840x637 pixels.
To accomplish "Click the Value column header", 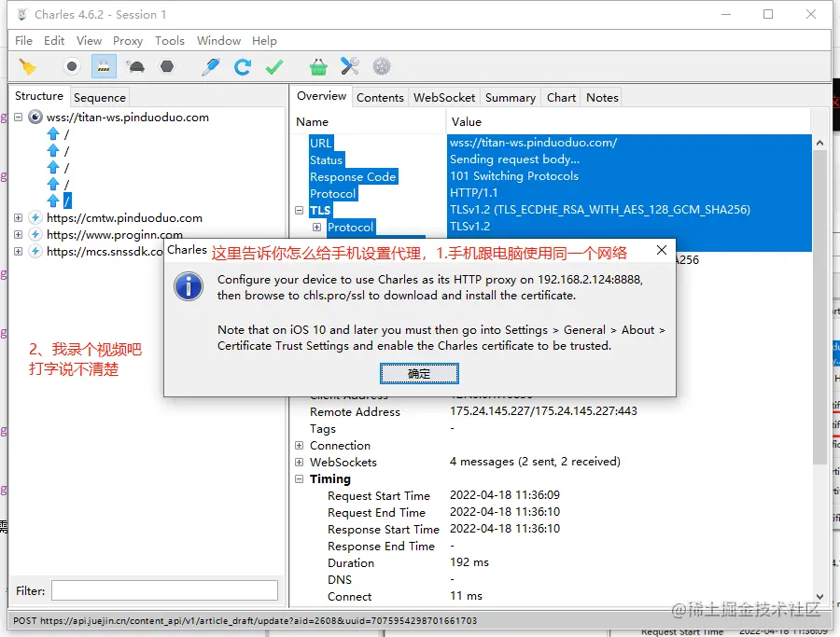I will tap(467, 122).
